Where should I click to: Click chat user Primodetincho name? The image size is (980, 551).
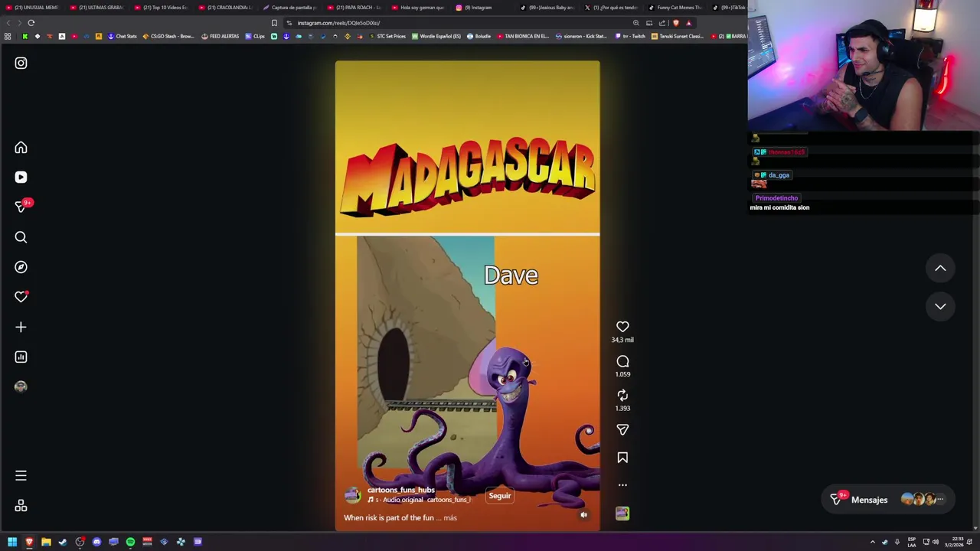pyautogui.click(x=776, y=198)
